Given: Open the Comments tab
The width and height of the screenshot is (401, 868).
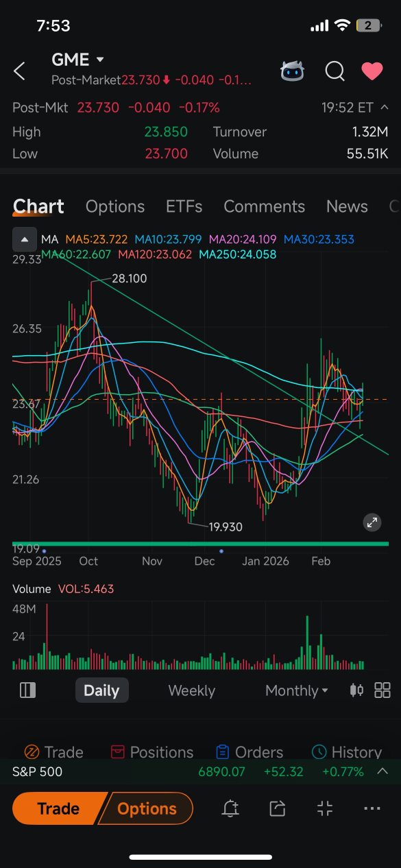Looking at the screenshot, I should click(x=264, y=206).
